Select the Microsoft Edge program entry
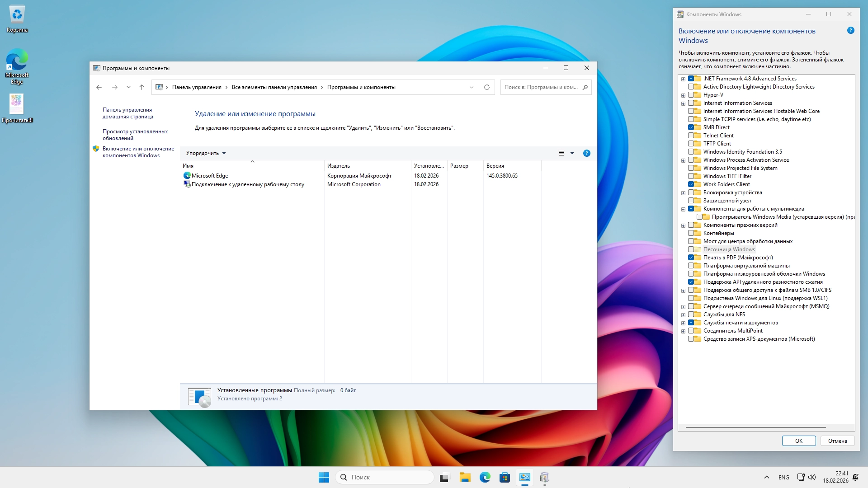The height and width of the screenshot is (488, 868). (x=209, y=176)
